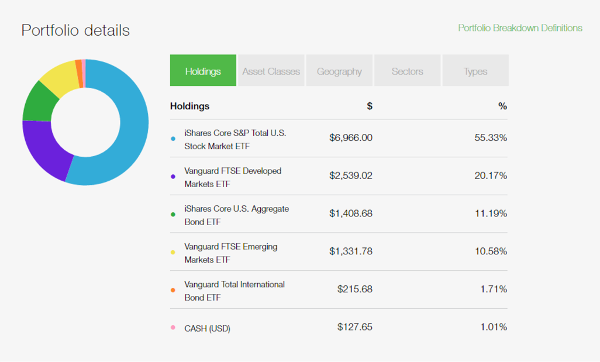Open the Holdings tab
The image size is (600, 362).
click(203, 70)
